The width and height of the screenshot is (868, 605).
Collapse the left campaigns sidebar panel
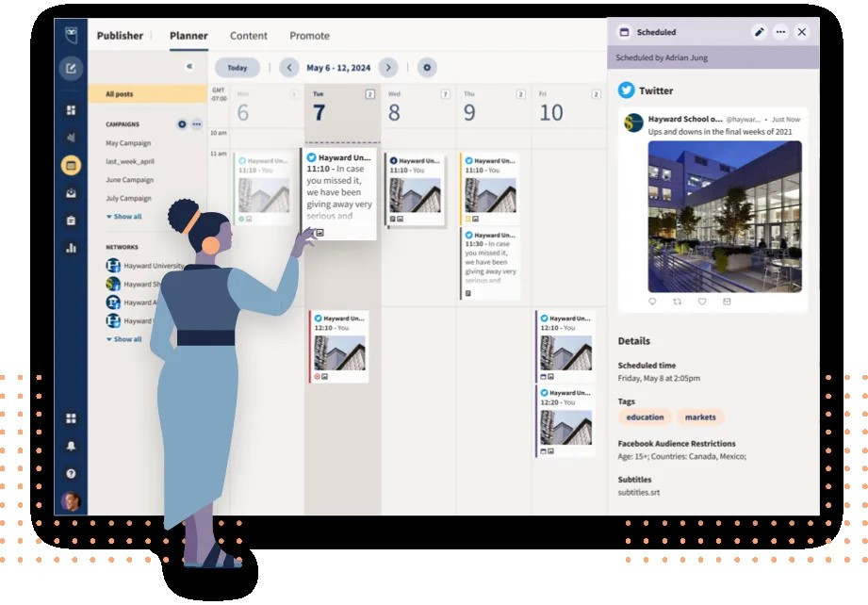(x=189, y=66)
